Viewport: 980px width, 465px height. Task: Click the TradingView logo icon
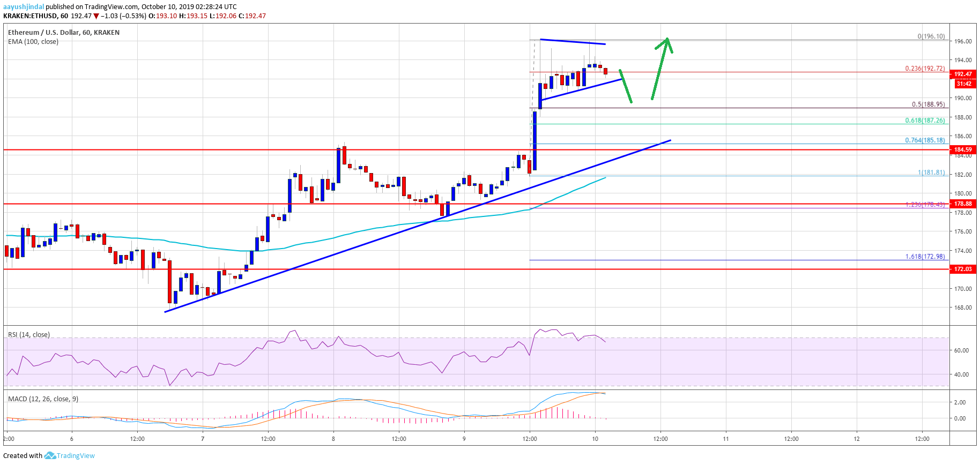click(50, 455)
